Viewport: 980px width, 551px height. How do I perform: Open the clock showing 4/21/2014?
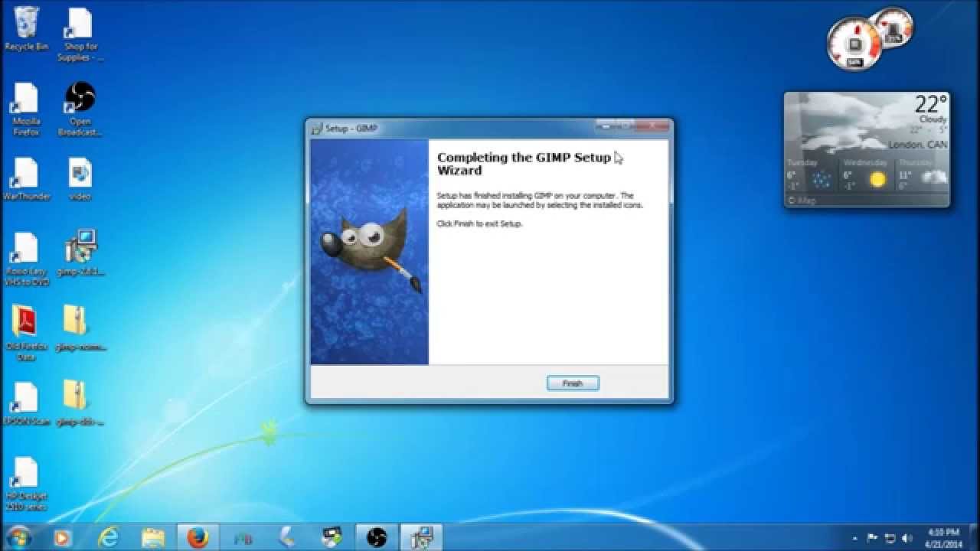[942, 538]
